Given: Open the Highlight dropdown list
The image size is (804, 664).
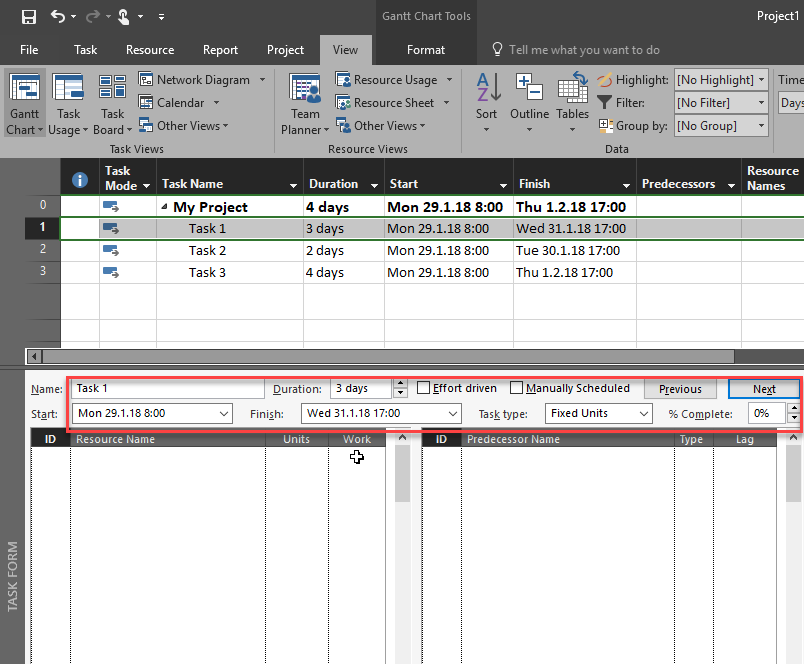Looking at the screenshot, I should [x=721, y=80].
